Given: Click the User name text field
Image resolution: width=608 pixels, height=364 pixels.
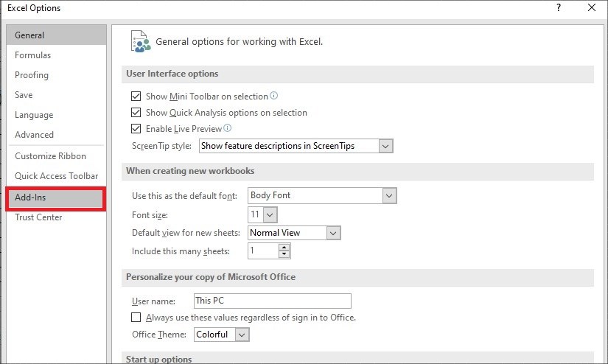Looking at the screenshot, I should tap(272, 301).
